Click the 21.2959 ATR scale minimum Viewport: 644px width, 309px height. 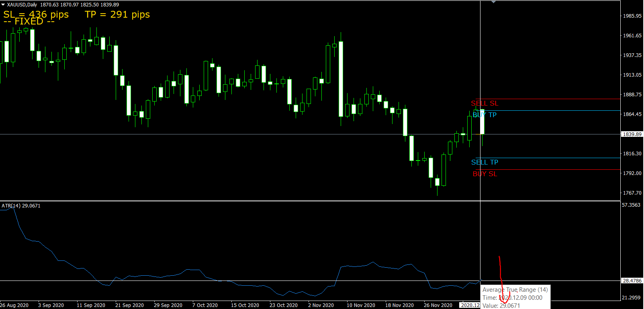[631, 297]
